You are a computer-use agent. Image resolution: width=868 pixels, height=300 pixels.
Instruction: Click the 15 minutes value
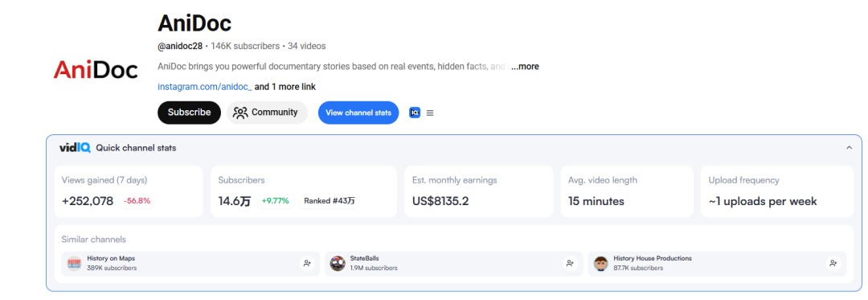tap(596, 201)
